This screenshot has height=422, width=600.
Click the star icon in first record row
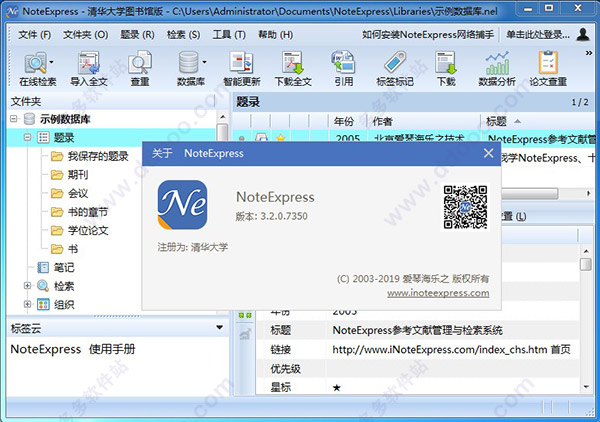[x=280, y=138]
